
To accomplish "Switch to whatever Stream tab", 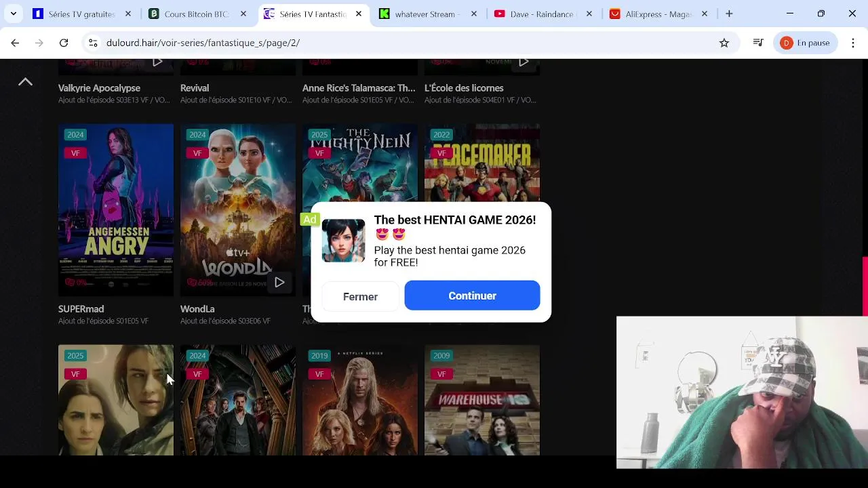I will pyautogui.click(x=427, y=14).
